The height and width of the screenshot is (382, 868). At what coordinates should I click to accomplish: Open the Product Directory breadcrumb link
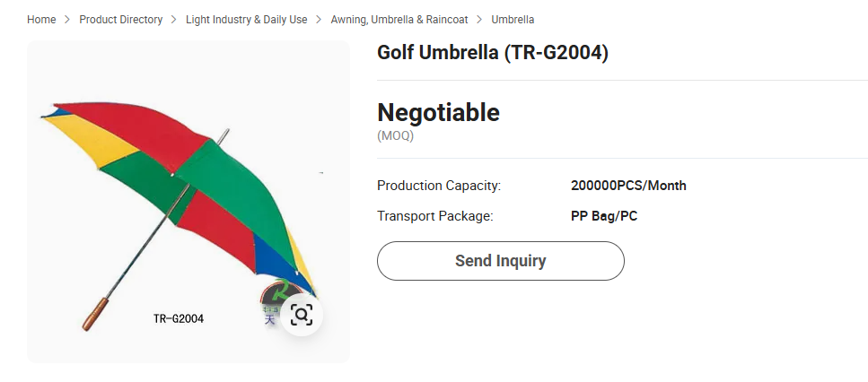click(121, 20)
